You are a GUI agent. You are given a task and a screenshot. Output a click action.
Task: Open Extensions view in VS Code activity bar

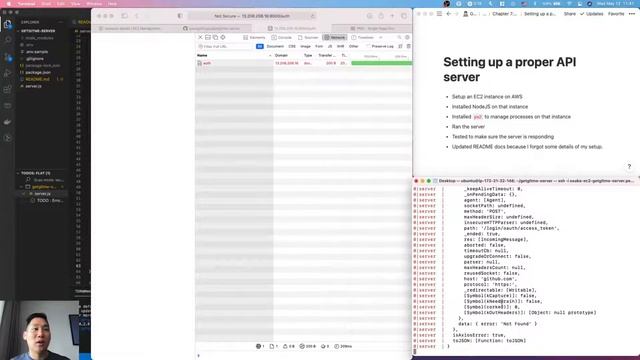(7, 89)
